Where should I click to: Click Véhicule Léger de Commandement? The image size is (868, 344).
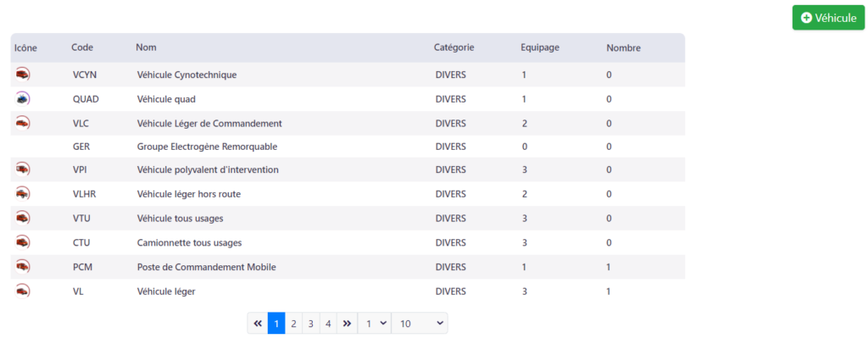point(209,124)
